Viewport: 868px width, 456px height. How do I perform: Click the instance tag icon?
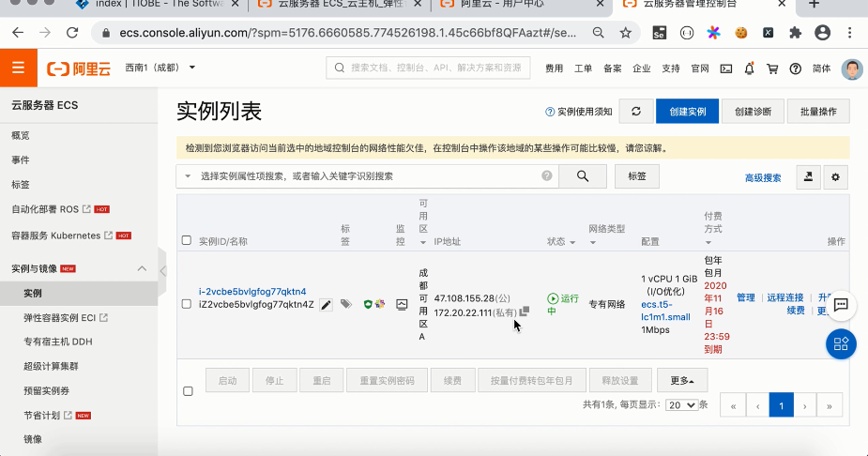[346, 304]
